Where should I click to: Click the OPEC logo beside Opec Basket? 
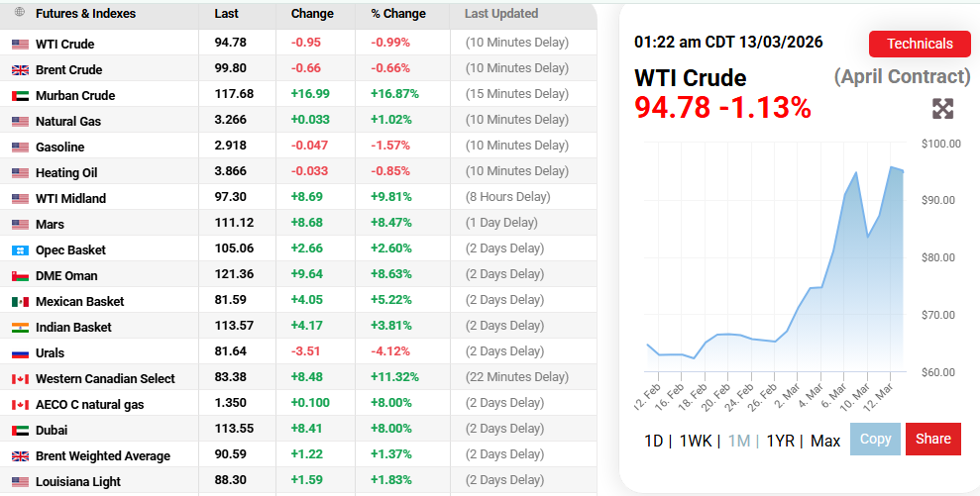(x=20, y=249)
